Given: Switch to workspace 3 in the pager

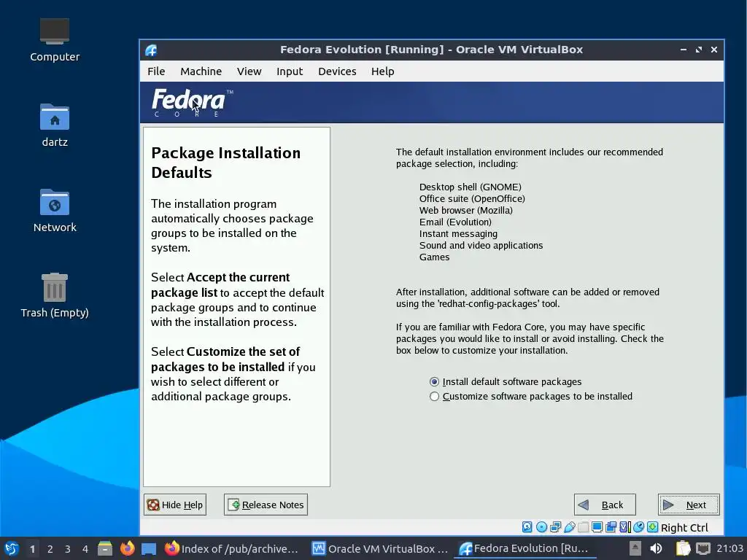Looking at the screenshot, I should click(x=68, y=549).
